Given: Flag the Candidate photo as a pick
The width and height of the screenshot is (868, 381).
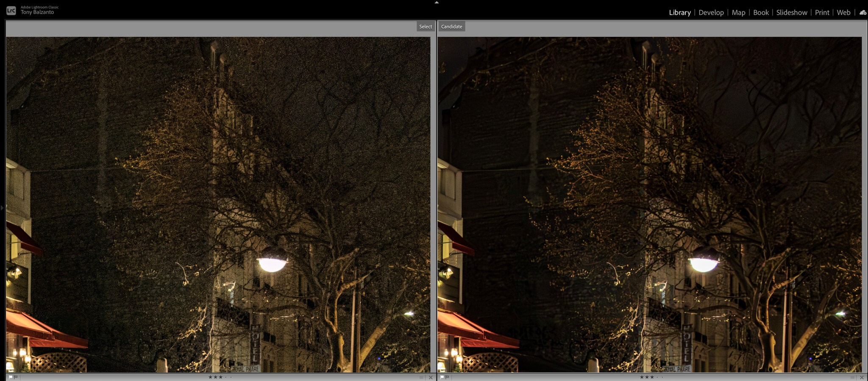Looking at the screenshot, I should pyautogui.click(x=442, y=377).
